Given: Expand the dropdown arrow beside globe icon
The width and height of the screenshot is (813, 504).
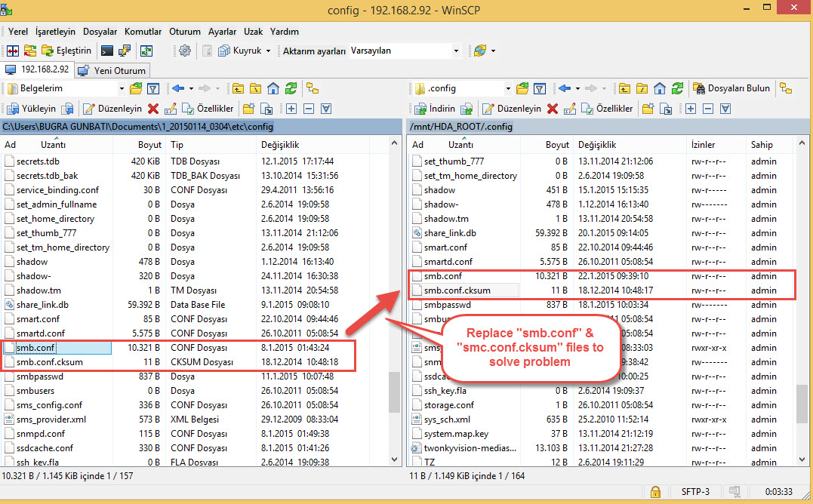Looking at the screenshot, I should [x=493, y=51].
